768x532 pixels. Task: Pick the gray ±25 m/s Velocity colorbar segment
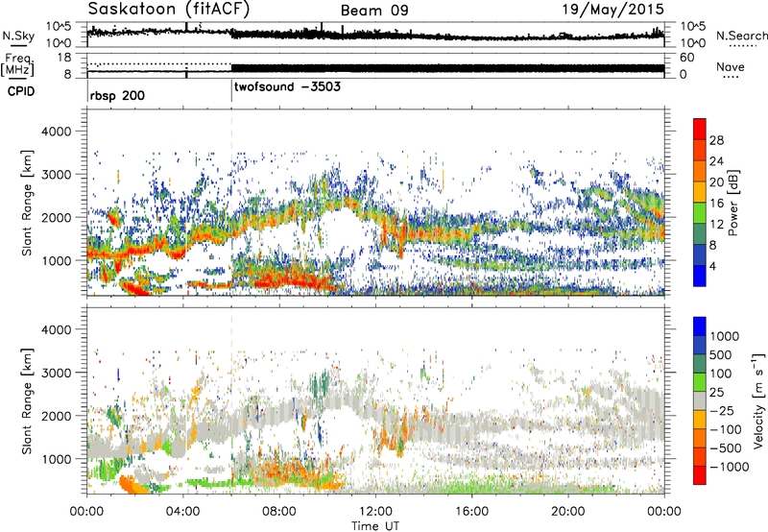[x=700, y=400]
